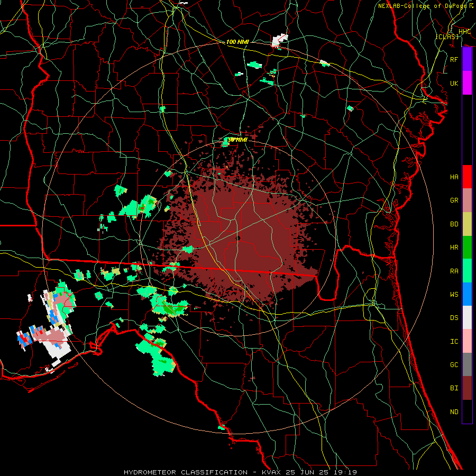
Task: Click the GR legend label
Action: (454, 200)
